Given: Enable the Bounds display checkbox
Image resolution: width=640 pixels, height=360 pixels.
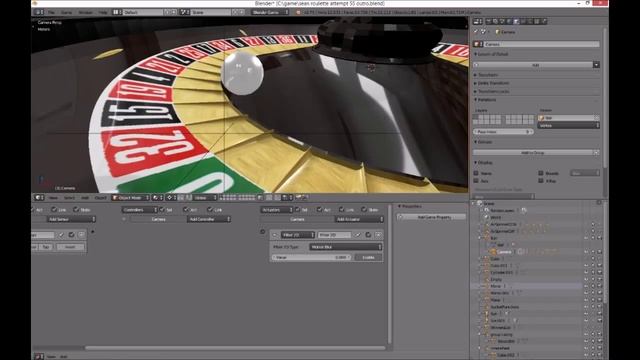Looking at the screenshot, I should pos(541,173).
